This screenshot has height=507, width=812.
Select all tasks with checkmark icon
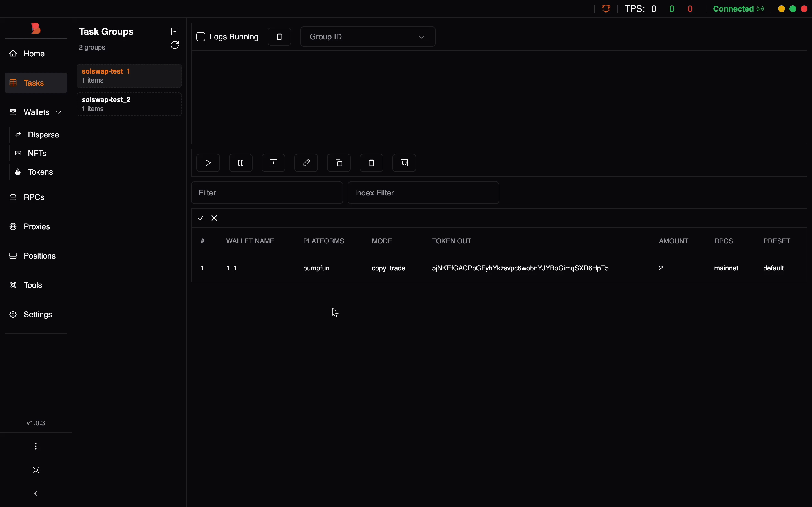click(201, 218)
